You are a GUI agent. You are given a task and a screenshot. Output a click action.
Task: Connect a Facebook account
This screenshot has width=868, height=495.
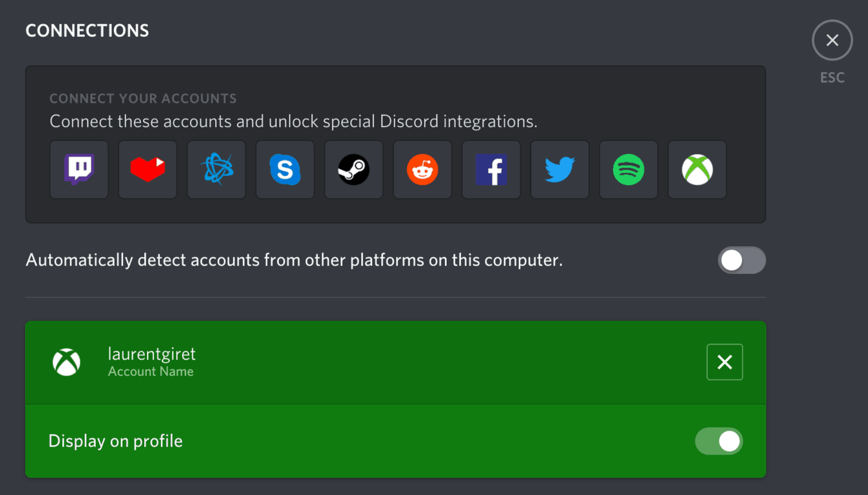pyautogui.click(x=491, y=170)
